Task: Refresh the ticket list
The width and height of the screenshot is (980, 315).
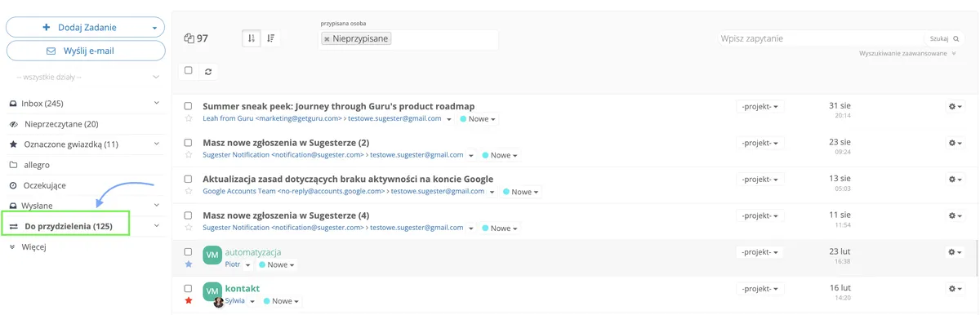Action: tap(208, 72)
